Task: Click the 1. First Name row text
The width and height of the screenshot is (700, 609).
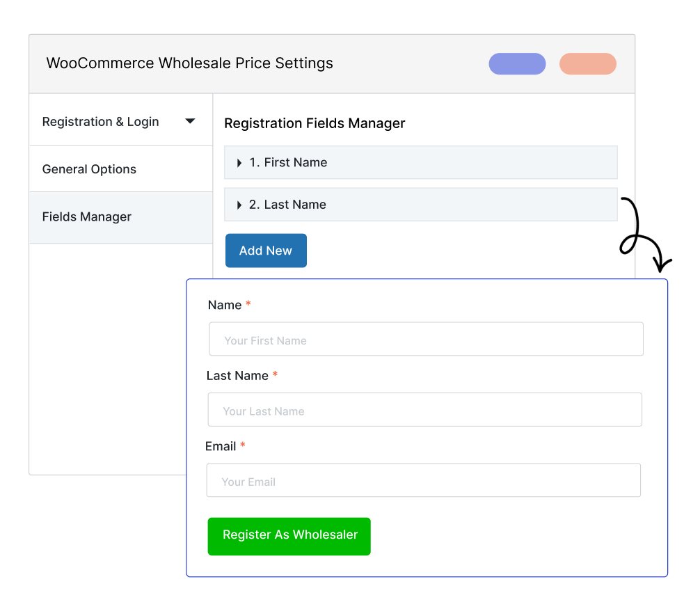Action: point(288,163)
